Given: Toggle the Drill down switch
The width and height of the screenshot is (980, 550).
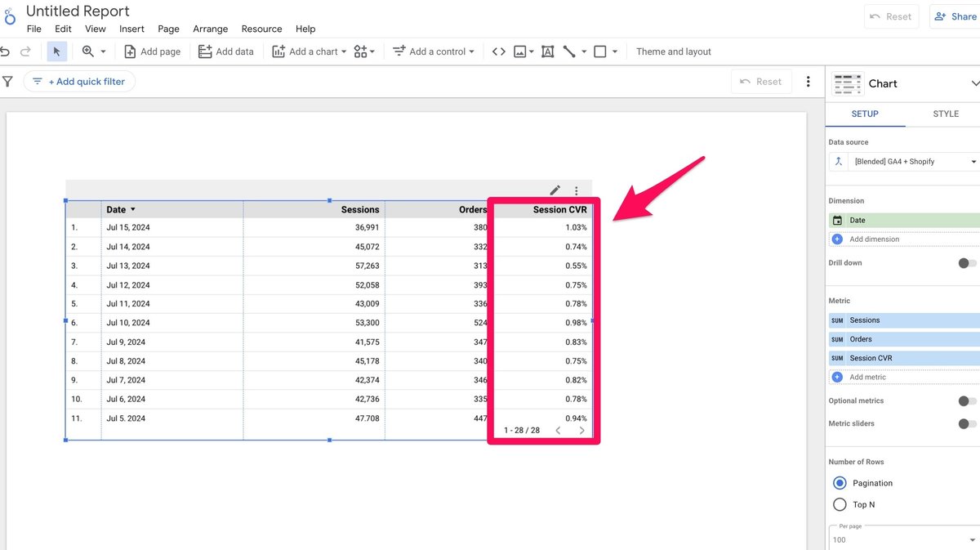Looking at the screenshot, I should 967,263.
